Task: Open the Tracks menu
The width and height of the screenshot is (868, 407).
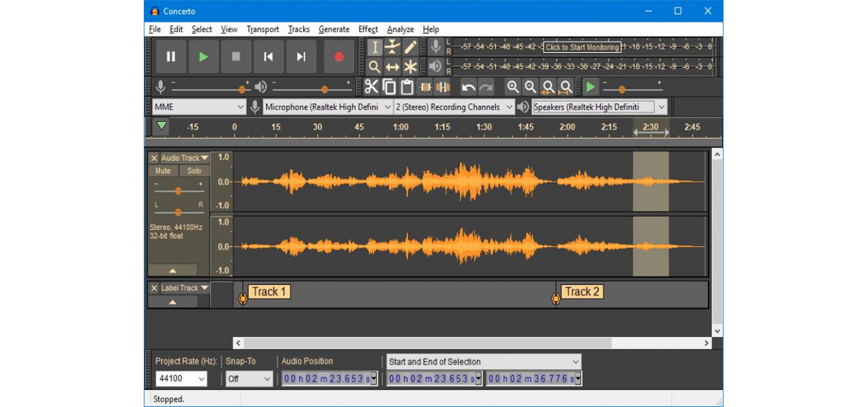Action: pos(298,29)
